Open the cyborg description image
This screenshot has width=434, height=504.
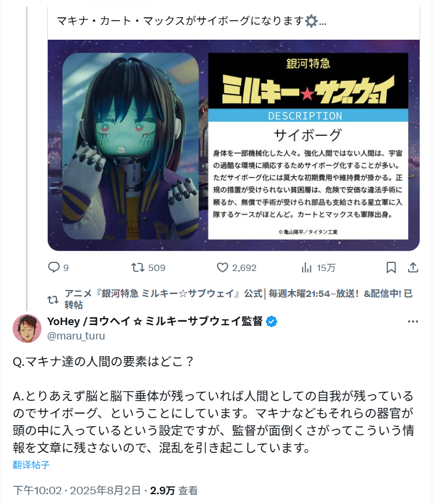pos(233,146)
